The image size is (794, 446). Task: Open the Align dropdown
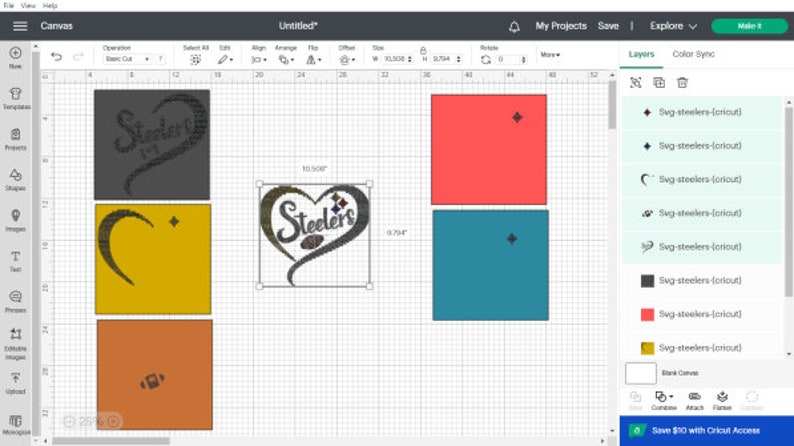point(259,60)
